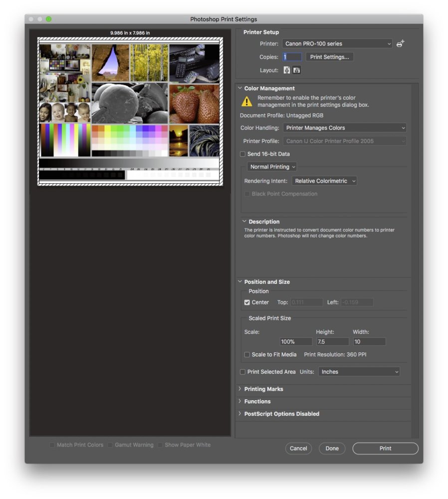Click the add printer icon
The width and height of the screenshot is (448, 499).
(400, 43)
